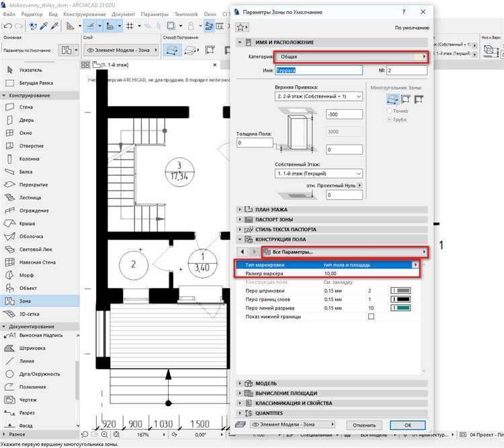Click the Undo icon in toolbar
This screenshot has height=448, width=504.
click(8, 26)
